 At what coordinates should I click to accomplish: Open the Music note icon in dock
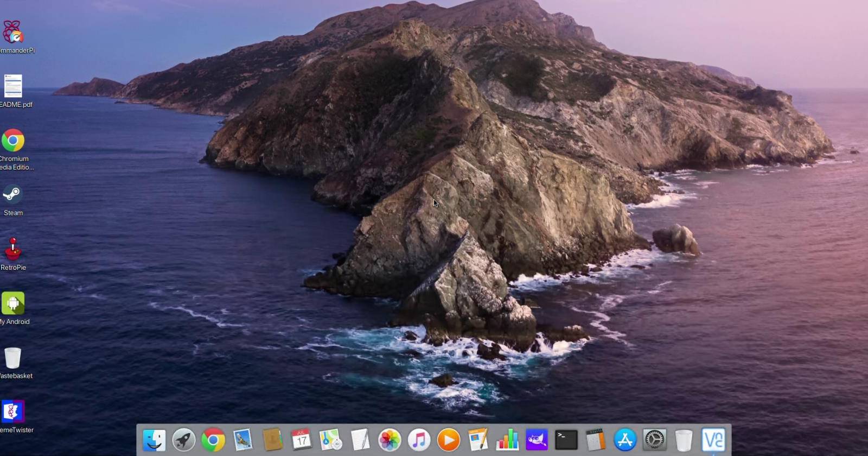pos(419,440)
